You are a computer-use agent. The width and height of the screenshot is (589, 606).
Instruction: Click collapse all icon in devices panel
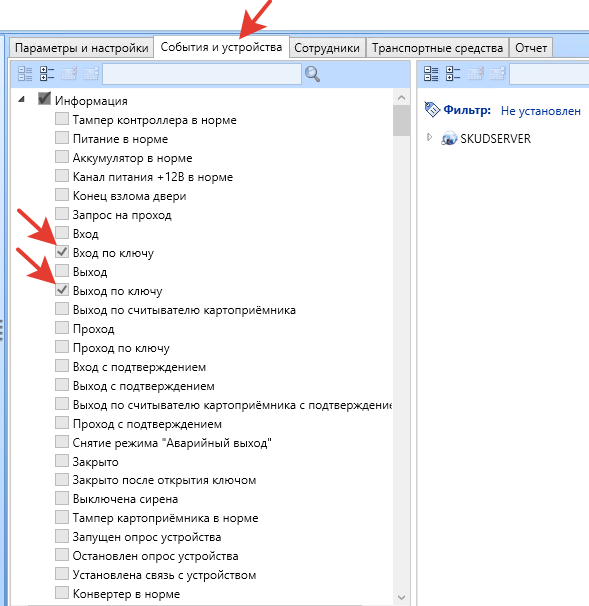(x=431, y=73)
